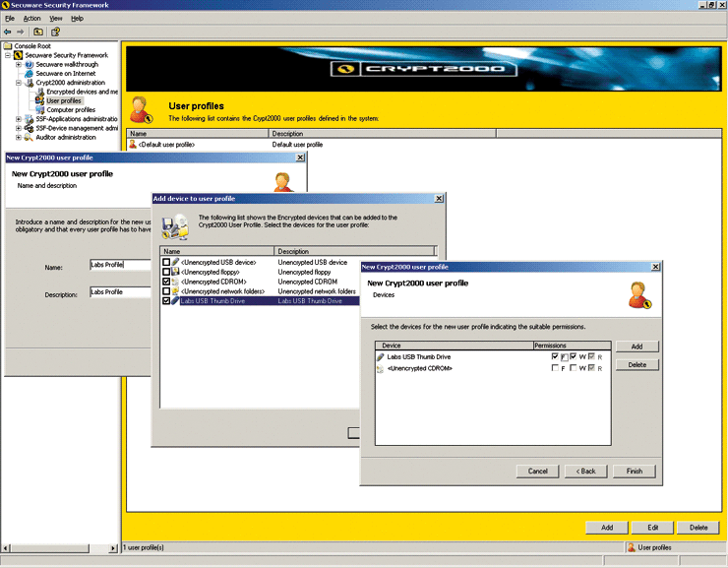Click the Unencrypted CDROM icon in Devices list
This screenshot has width=728, height=568.
click(381, 369)
